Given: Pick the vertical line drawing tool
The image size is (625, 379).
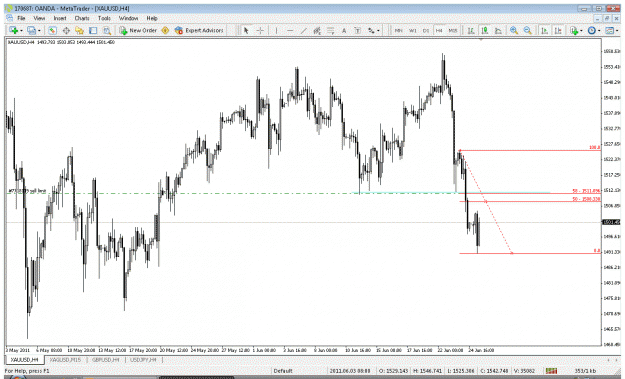Looking at the screenshot, I should (x=276, y=30).
